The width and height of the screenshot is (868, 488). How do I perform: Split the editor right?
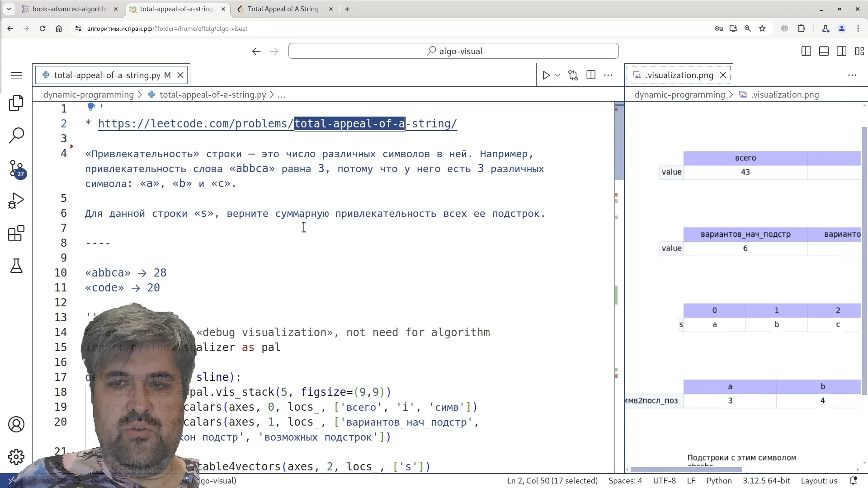coord(591,75)
